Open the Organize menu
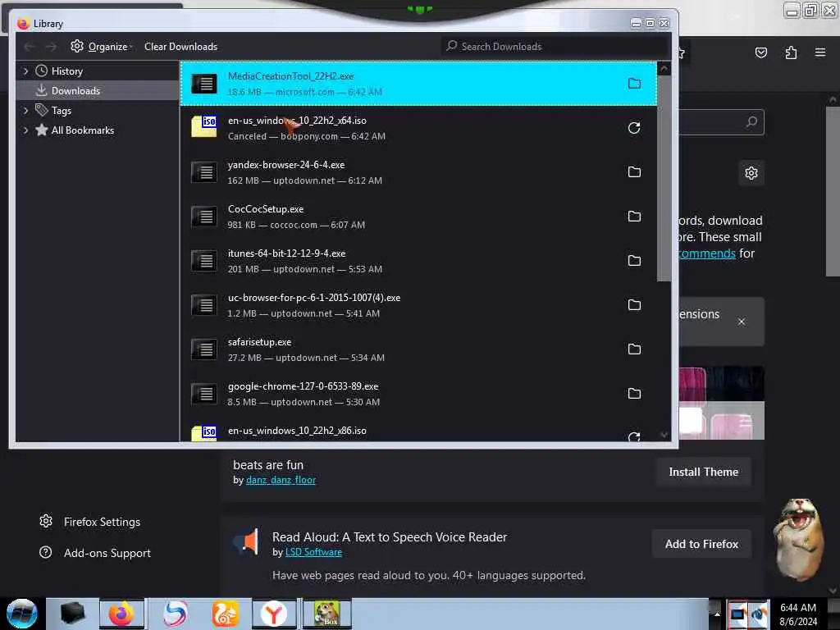840x630 pixels. (101, 47)
